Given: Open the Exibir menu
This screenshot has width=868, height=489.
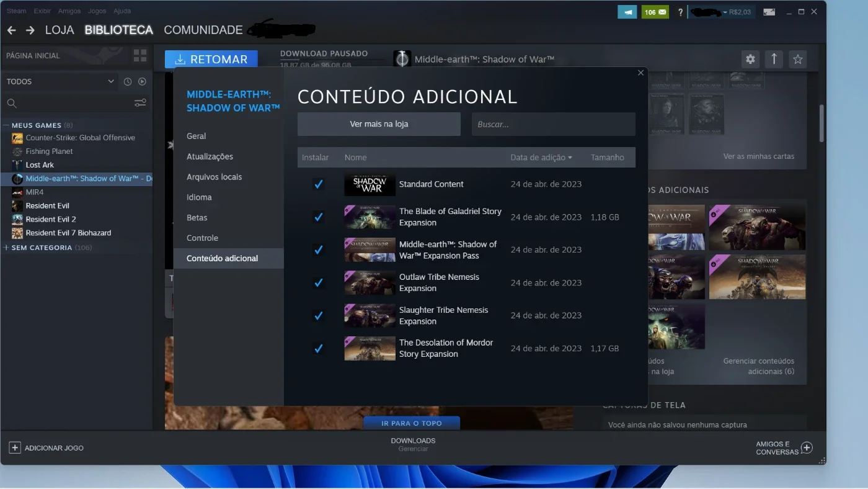Looking at the screenshot, I should pos(42,11).
